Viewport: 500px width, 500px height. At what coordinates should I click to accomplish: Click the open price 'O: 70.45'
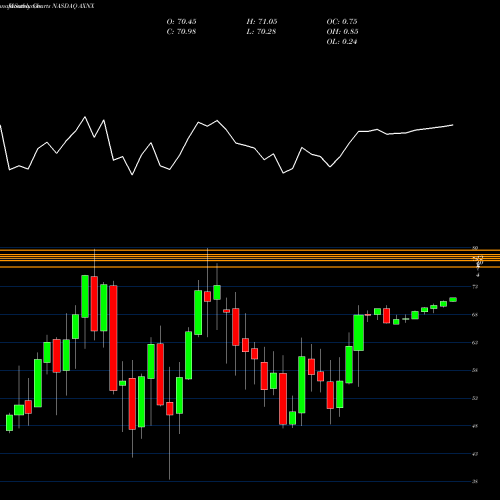(181, 22)
